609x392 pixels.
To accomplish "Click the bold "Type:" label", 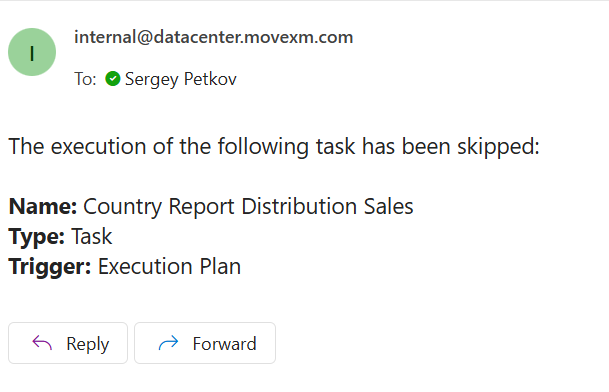I will 37,237.
